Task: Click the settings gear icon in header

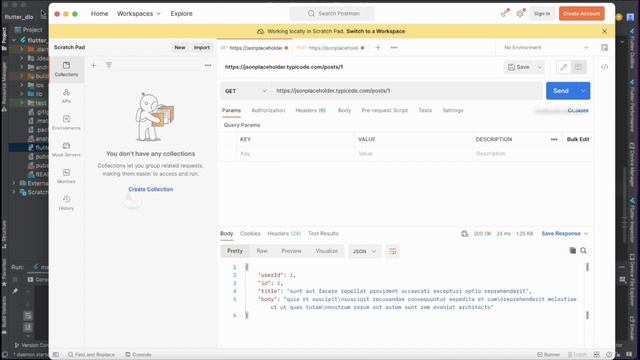Action: 520,13
